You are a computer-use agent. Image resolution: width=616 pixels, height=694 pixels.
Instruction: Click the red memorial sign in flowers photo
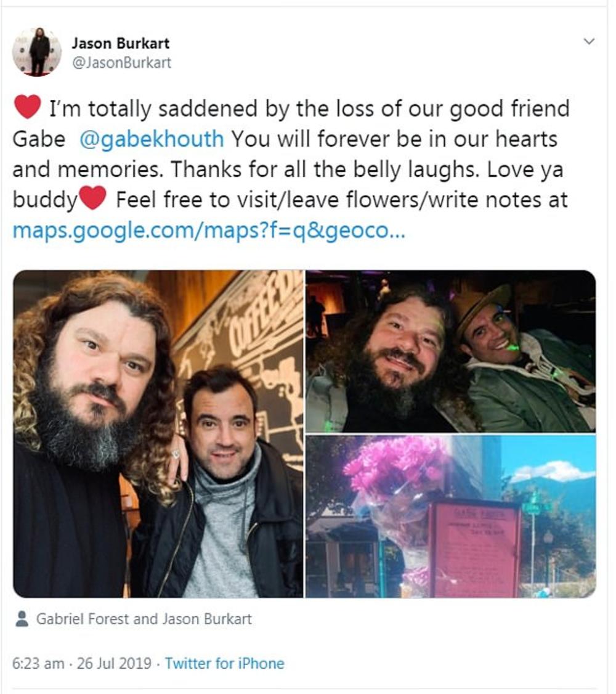(475, 549)
